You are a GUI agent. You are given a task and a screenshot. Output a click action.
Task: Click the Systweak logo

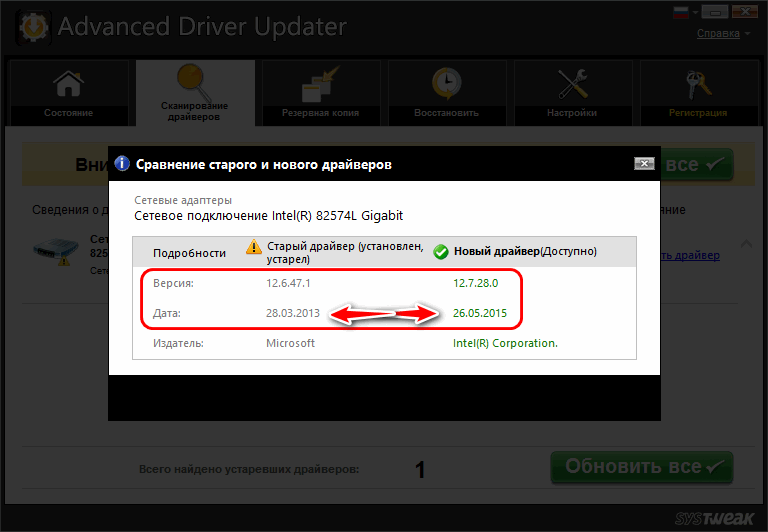click(715, 518)
